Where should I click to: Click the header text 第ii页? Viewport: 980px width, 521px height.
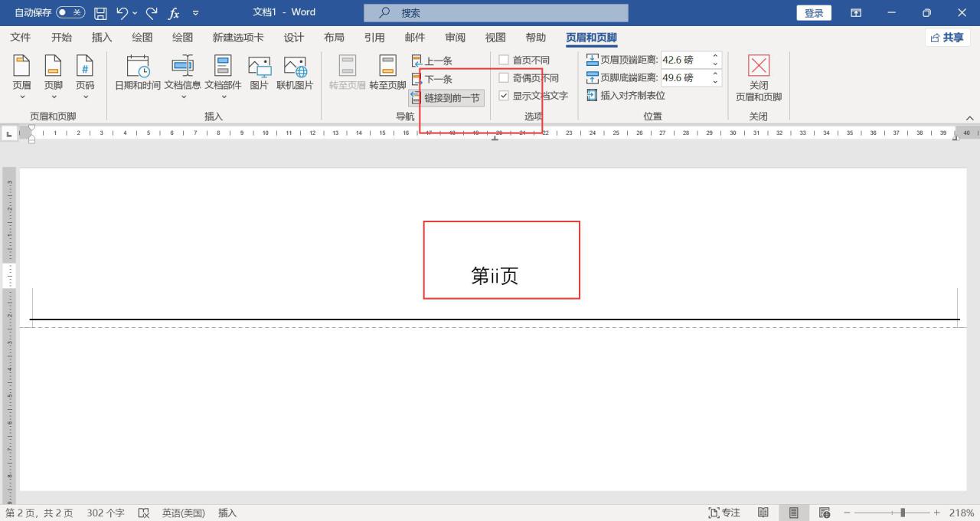(495, 276)
